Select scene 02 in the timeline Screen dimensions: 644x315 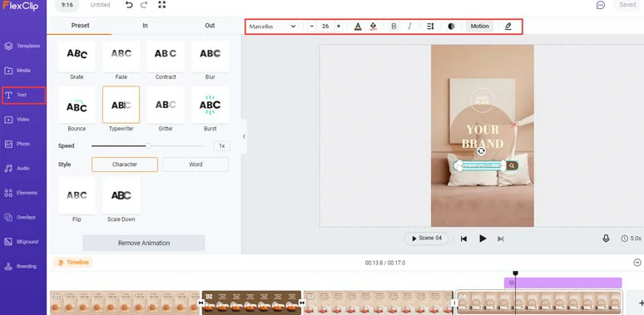click(251, 303)
